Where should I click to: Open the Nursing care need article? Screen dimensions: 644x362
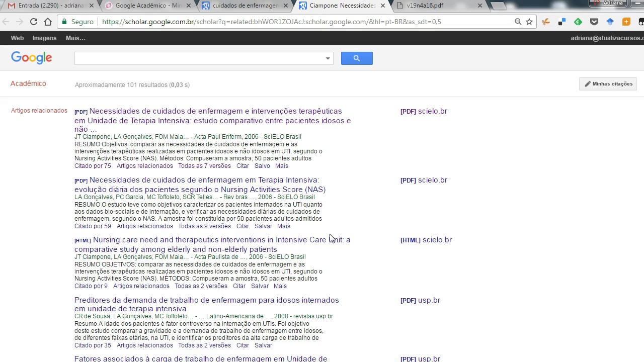coord(212,244)
